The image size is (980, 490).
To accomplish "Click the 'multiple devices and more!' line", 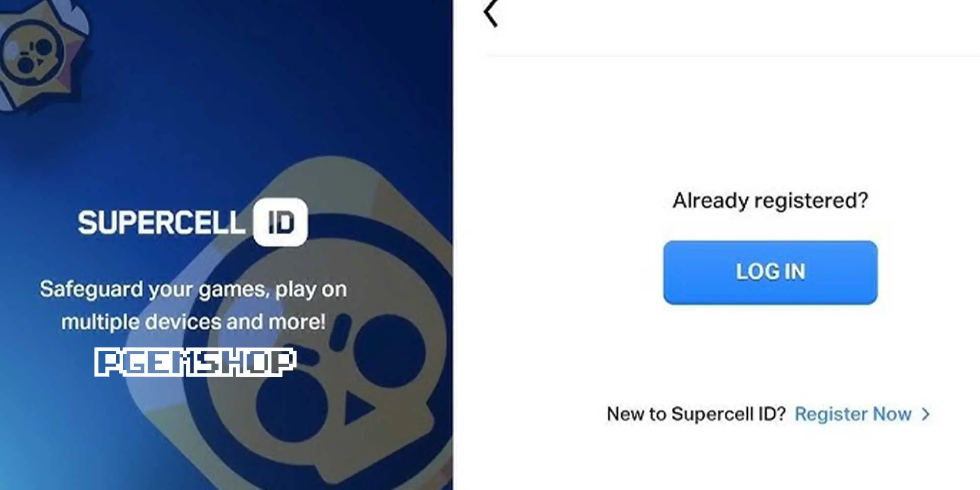I will [194, 322].
